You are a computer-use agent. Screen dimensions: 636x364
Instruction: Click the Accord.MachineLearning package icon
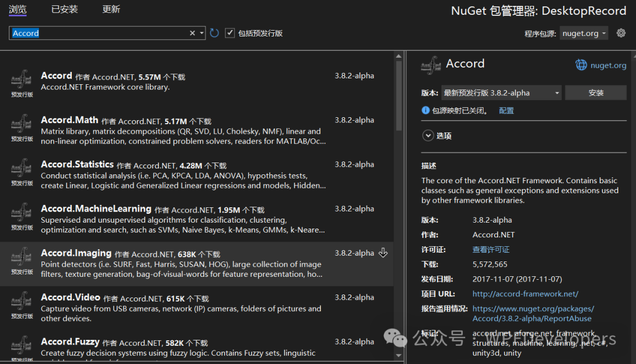[22, 212]
